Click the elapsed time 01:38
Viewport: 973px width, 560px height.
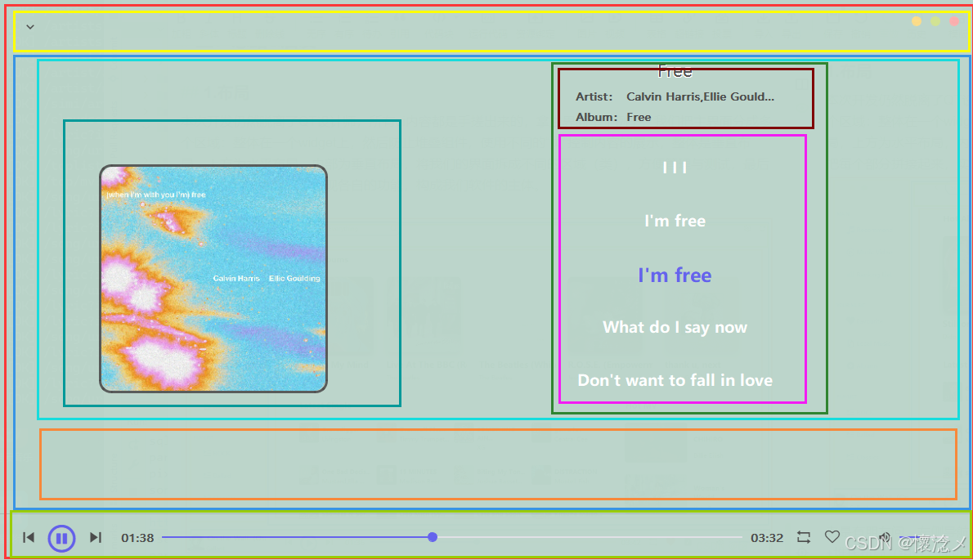137,538
